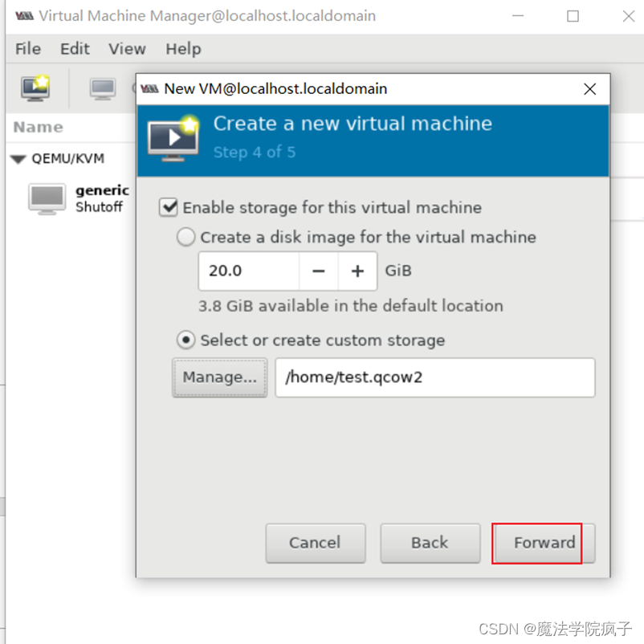Close the Virtual Machine Manager window
The height and width of the screenshot is (644, 644).
coord(629,16)
